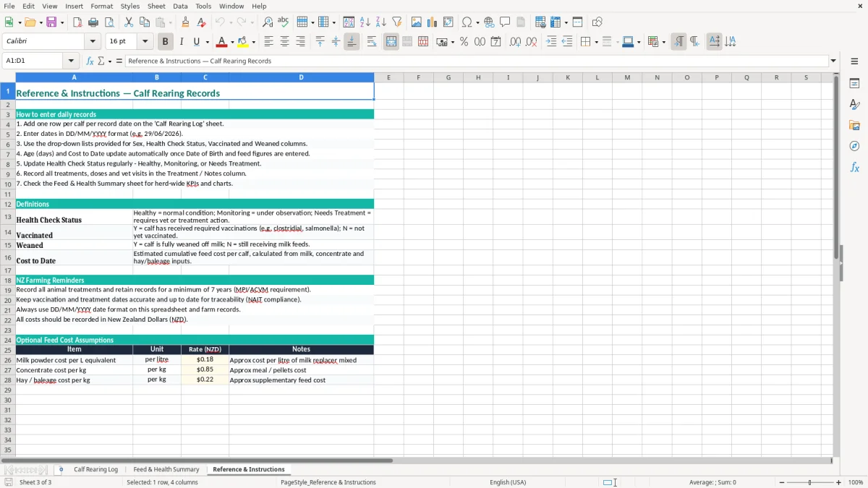Select column header G

[x=448, y=77]
